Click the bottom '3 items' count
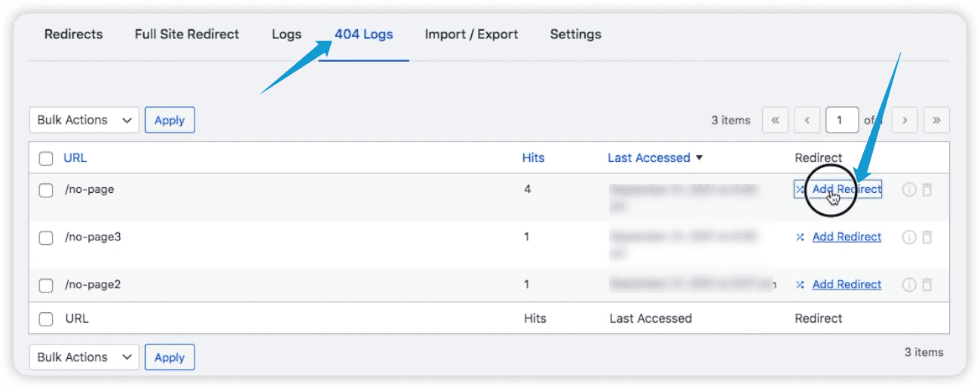The image size is (980, 389). point(924,352)
